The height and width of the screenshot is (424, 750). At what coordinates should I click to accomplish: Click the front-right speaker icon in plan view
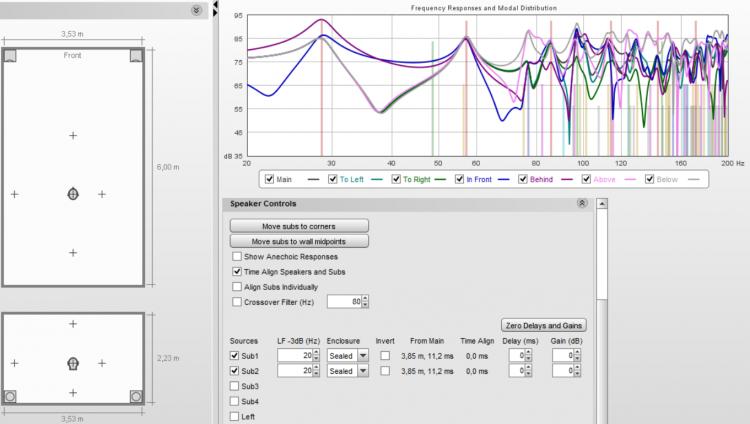(x=136, y=57)
